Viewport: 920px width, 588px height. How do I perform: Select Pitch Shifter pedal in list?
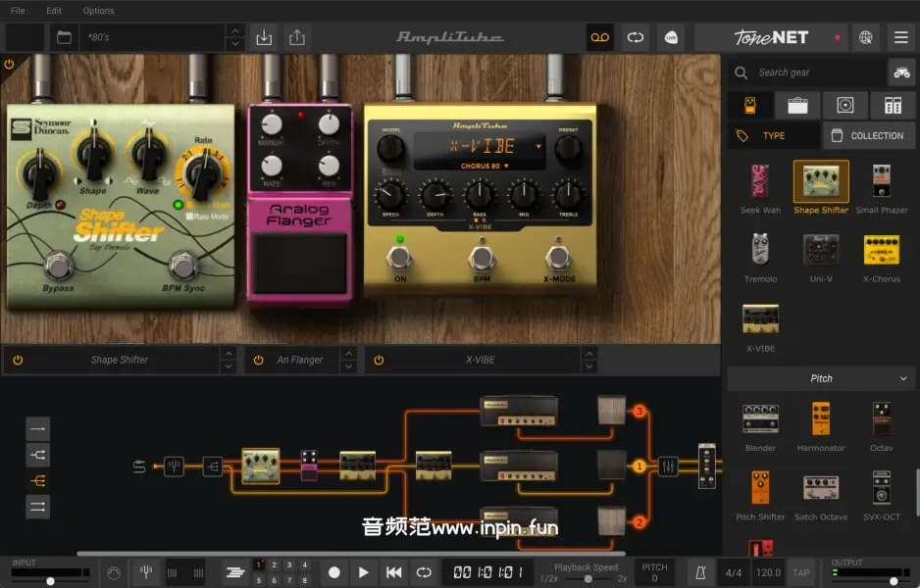pos(760,495)
